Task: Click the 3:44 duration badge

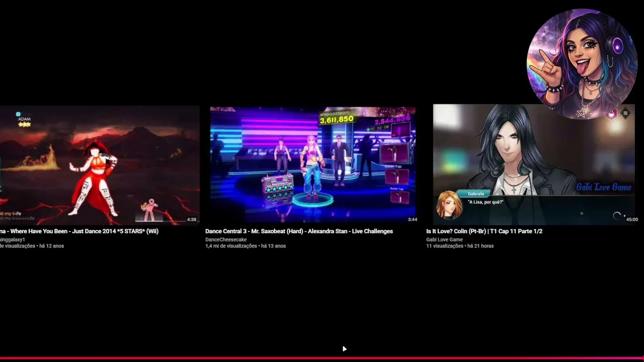Action: [413, 220]
